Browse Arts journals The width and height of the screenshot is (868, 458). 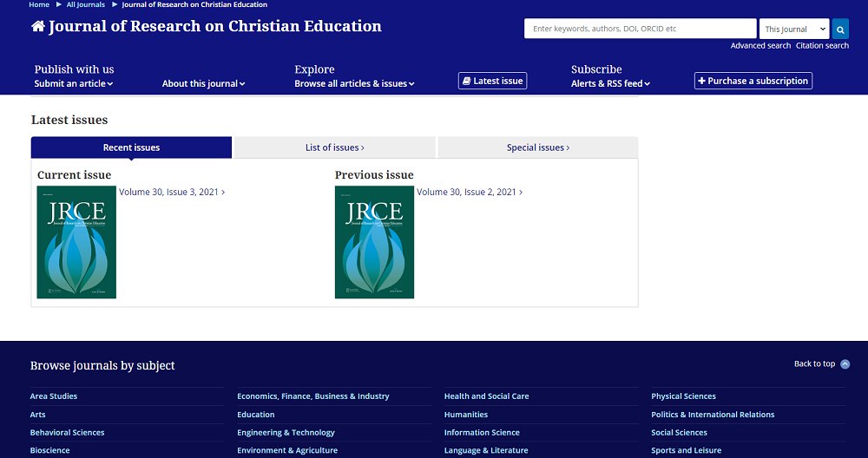[x=37, y=415]
